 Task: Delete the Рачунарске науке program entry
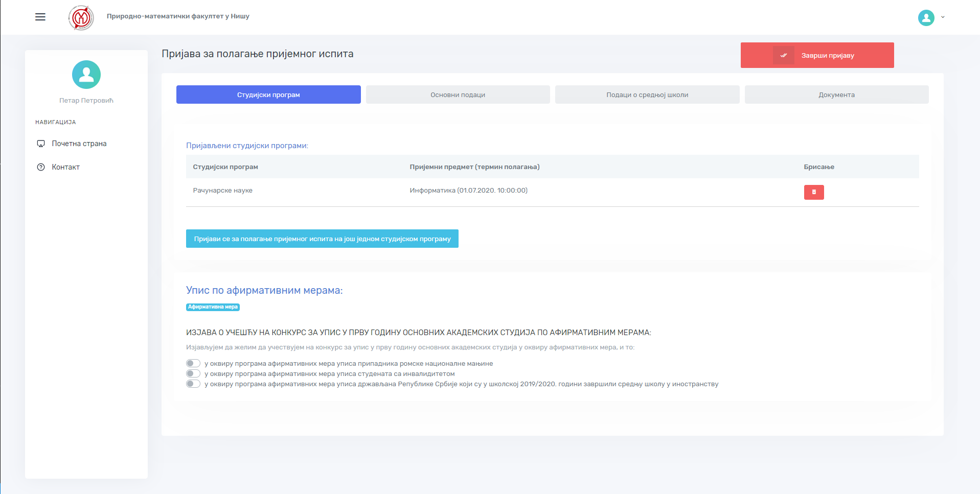click(813, 192)
